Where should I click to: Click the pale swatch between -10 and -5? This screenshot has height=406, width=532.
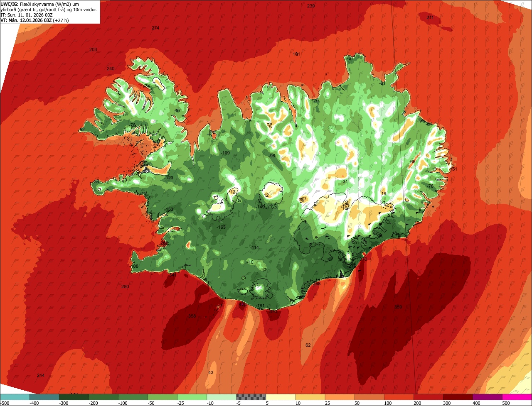pos(222,396)
